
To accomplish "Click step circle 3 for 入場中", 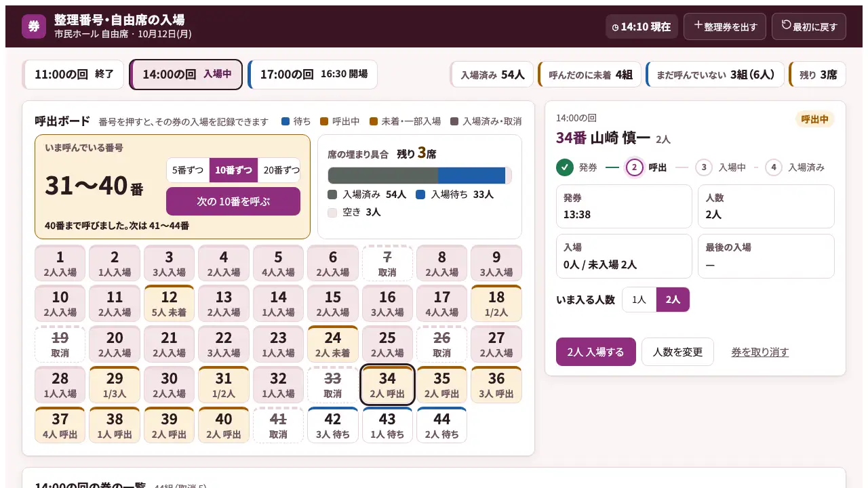I will click(x=704, y=167).
